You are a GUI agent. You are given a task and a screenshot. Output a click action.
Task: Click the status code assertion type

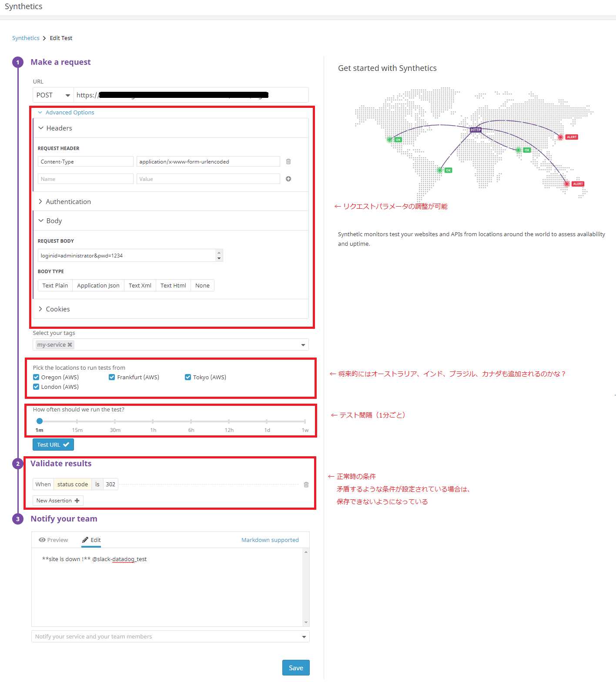(73, 485)
